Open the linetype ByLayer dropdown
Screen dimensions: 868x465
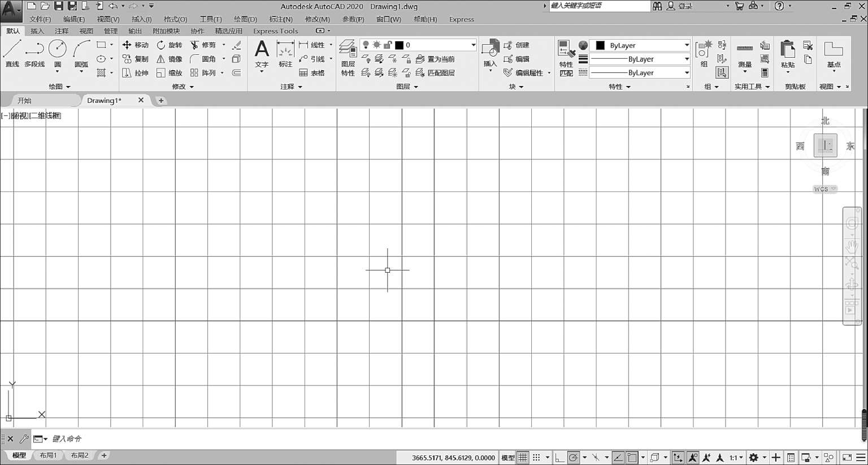(x=640, y=73)
